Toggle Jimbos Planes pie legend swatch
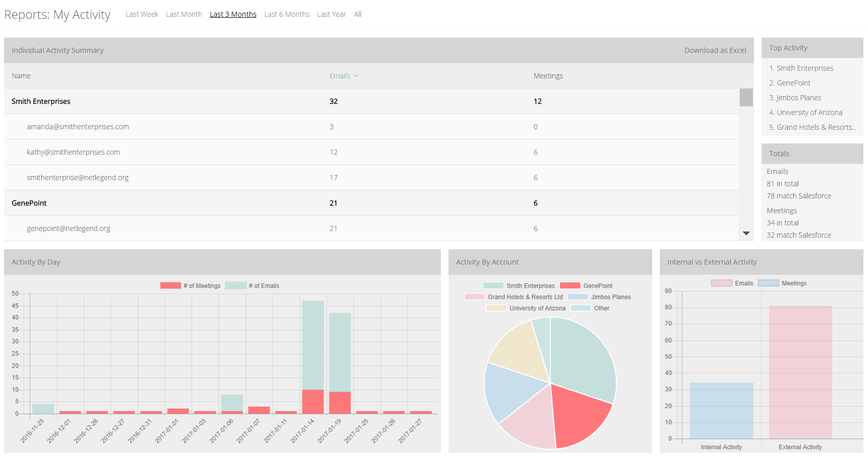Image resolution: width=868 pixels, height=462 pixels. [578, 297]
